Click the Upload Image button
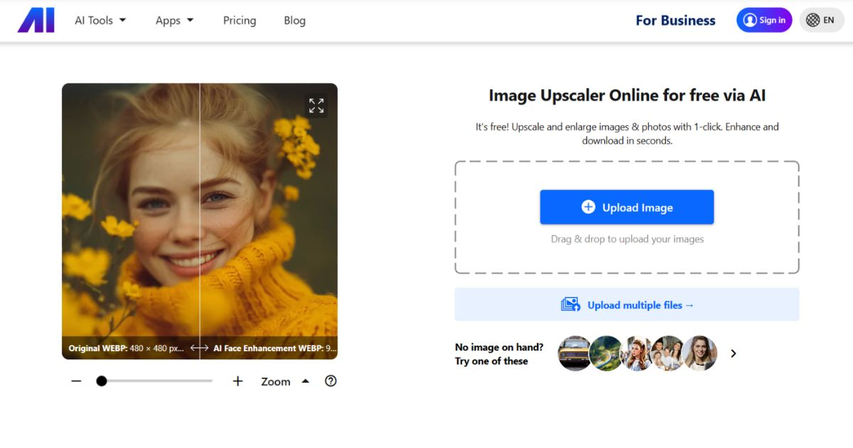 tap(627, 207)
